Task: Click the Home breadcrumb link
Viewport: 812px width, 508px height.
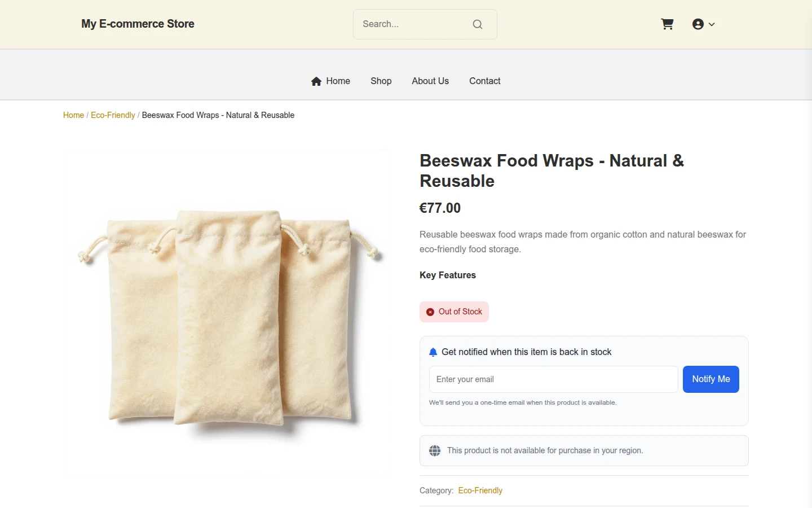Action: pos(73,115)
